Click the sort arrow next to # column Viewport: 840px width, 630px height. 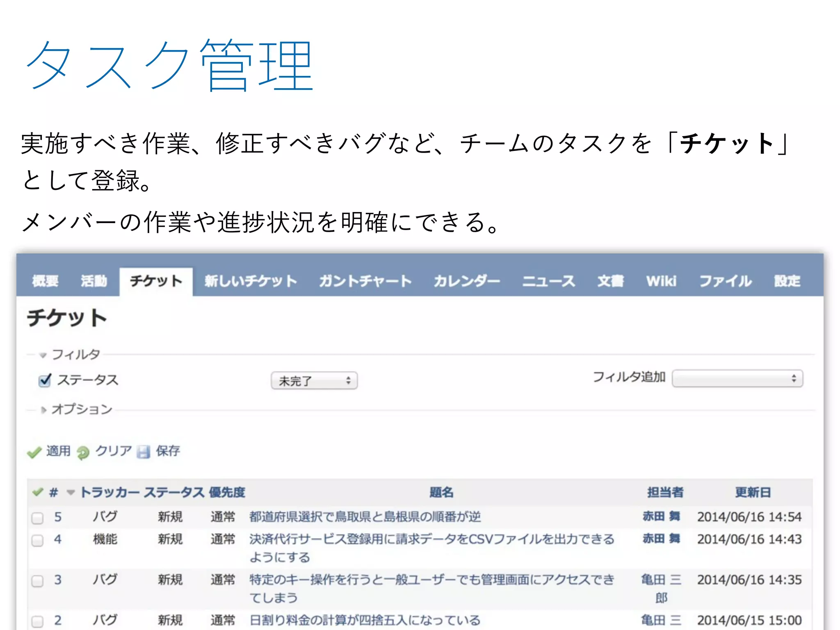(x=71, y=492)
